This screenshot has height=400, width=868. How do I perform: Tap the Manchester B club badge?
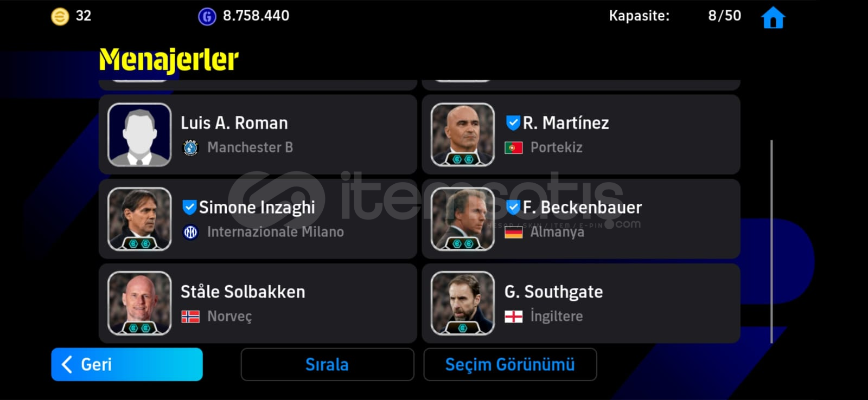(190, 147)
